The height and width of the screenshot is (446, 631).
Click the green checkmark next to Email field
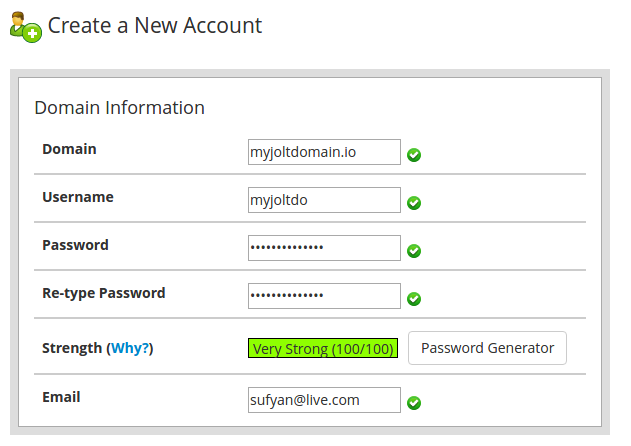pos(414,403)
